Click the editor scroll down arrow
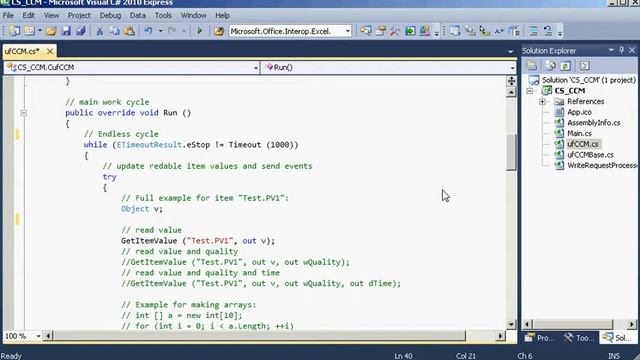 tap(511, 324)
